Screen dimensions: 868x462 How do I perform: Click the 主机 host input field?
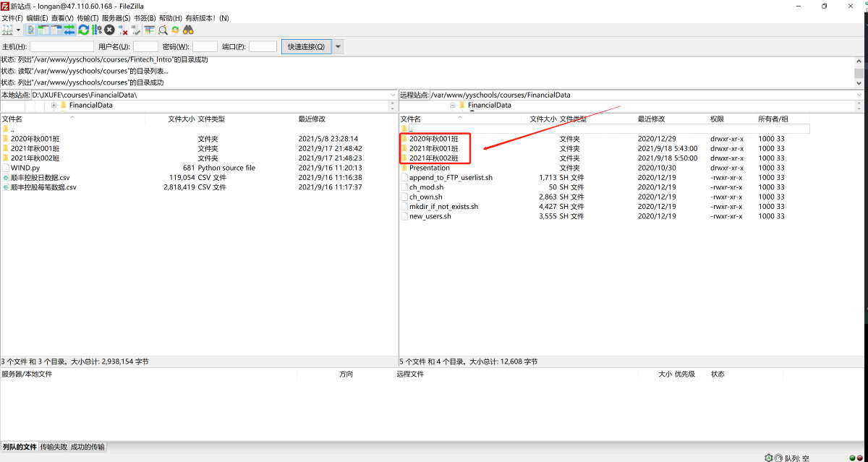61,46
